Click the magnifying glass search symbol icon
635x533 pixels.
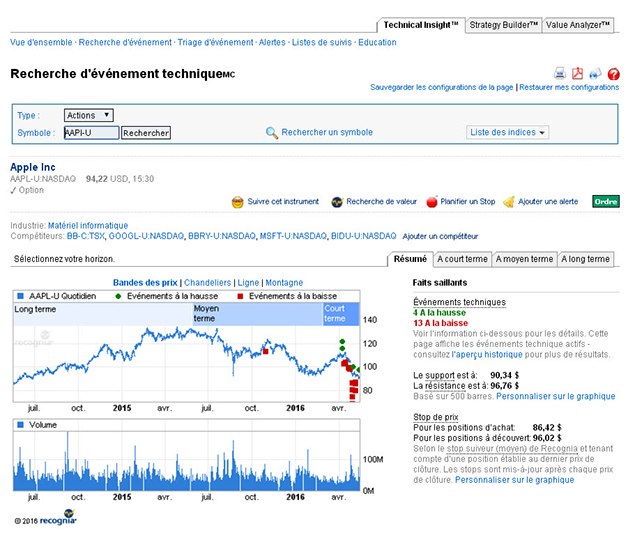pos(272,132)
